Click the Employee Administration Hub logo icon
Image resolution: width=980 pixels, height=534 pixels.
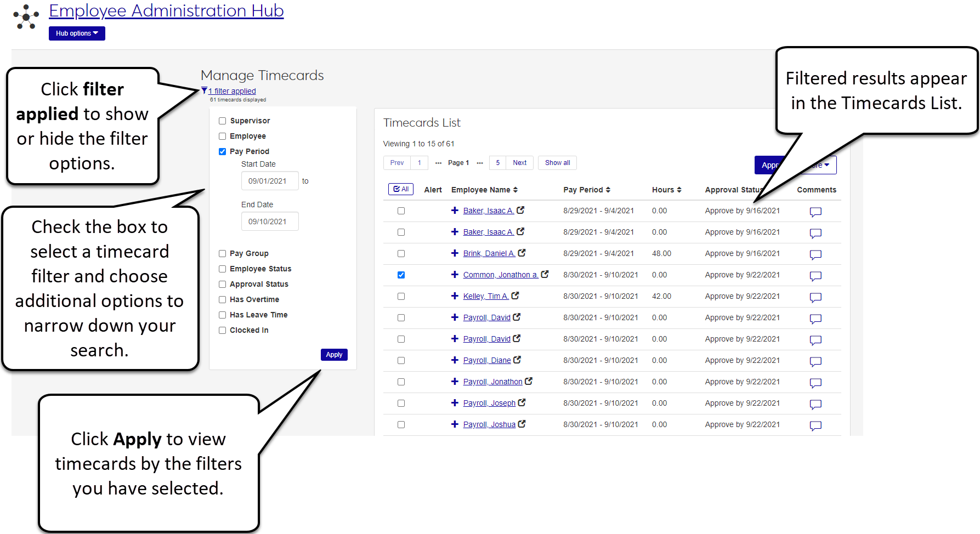click(26, 17)
